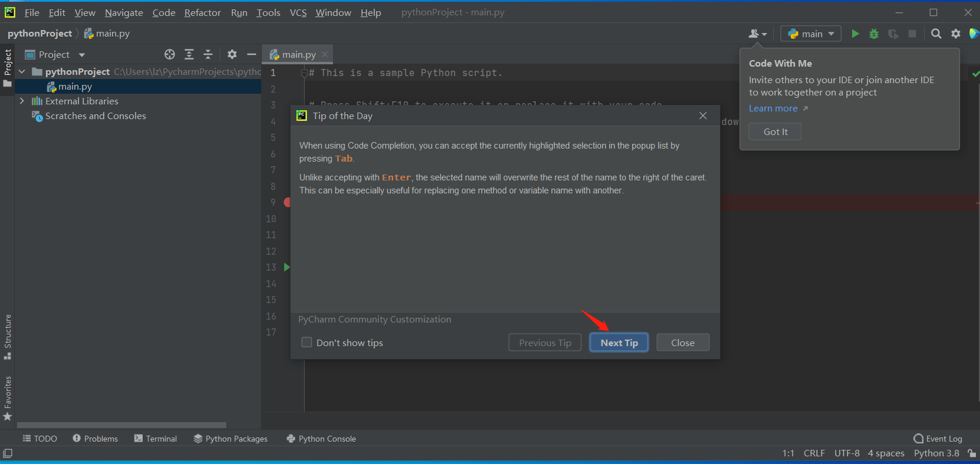Toggle read-only lock icon in status bar
The image size is (980, 464).
click(x=972, y=453)
